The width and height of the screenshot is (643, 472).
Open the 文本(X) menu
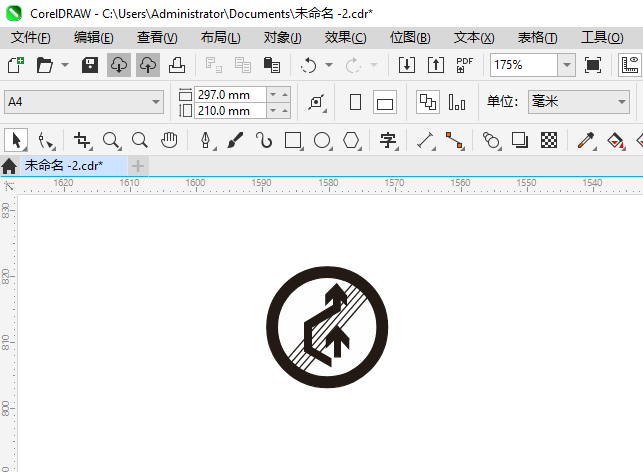(474, 38)
